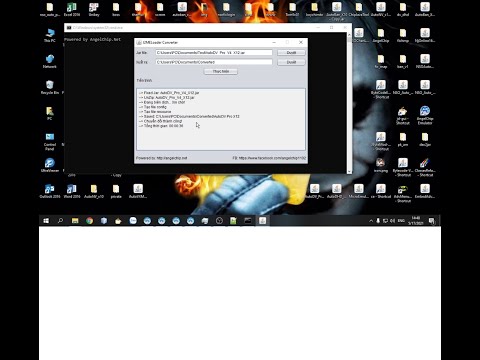Click the scroll-up arrow of the cmd window
This screenshot has height=360, width=480.
(x=349, y=35)
